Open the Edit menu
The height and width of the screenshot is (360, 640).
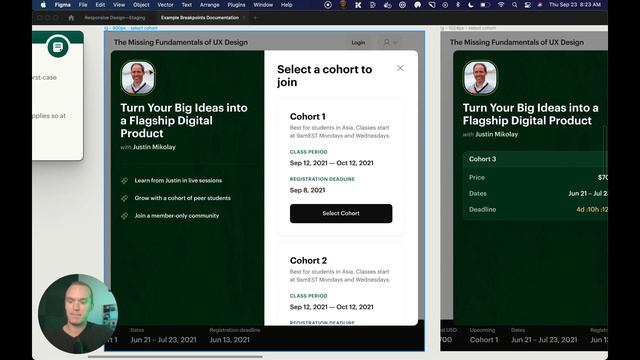pyautogui.click(x=100, y=5)
